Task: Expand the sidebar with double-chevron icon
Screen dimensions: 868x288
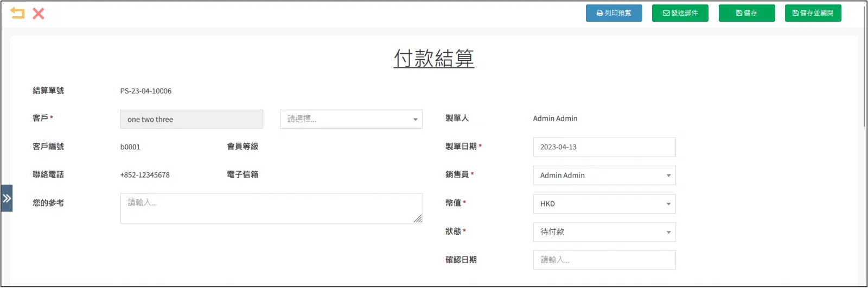Action: point(7,198)
